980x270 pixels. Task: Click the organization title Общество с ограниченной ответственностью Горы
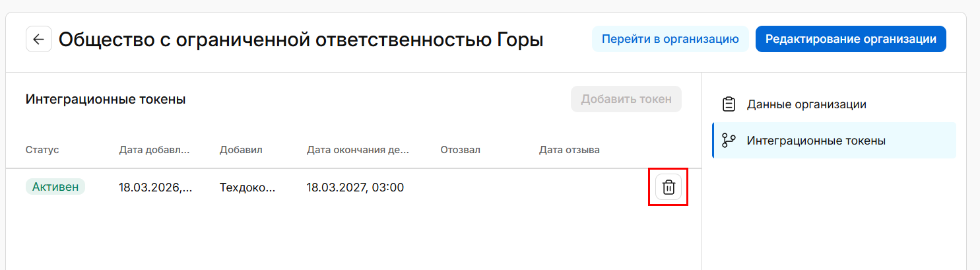pyautogui.click(x=301, y=40)
